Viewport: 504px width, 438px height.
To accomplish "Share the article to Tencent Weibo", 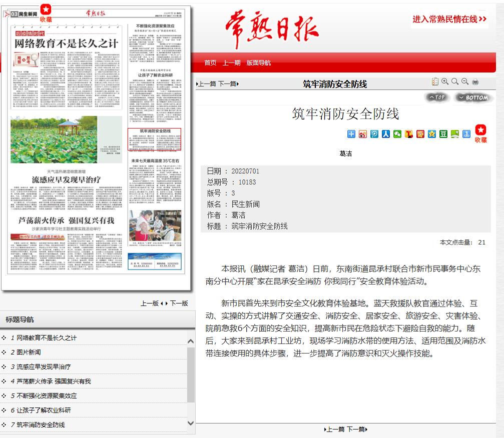I will (x=374, y=134).
